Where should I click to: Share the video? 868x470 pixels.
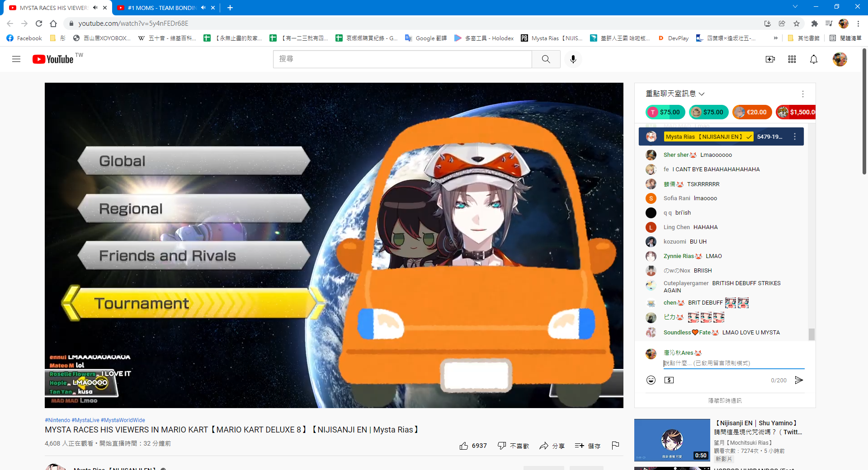[x=552, y=446]
